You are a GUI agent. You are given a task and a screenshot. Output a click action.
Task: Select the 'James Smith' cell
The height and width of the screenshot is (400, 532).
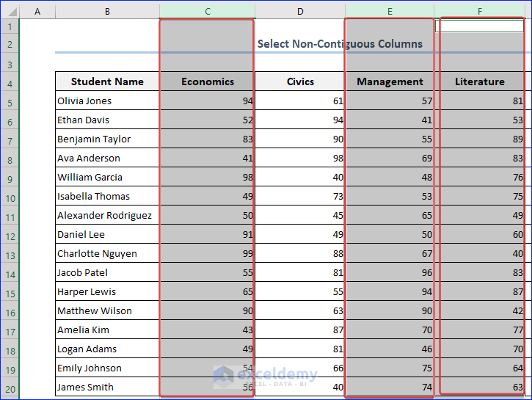pyautogui.click(x=107, y=387)
